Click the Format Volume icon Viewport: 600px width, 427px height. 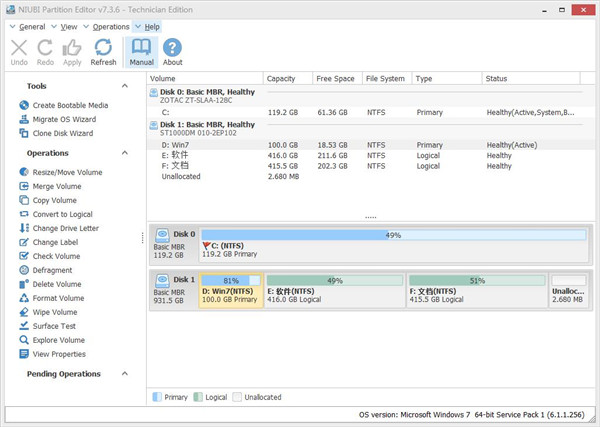click(24, 298)
